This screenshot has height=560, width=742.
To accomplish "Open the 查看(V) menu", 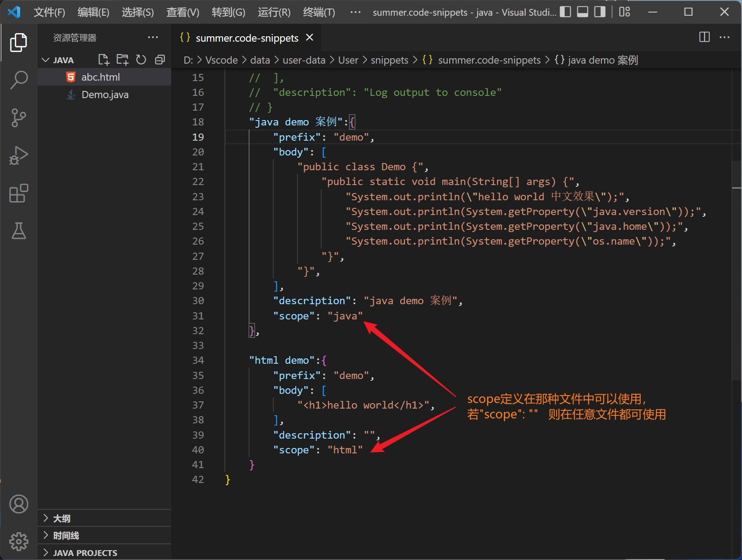I will pyautogui.click(x=183, y=12).
